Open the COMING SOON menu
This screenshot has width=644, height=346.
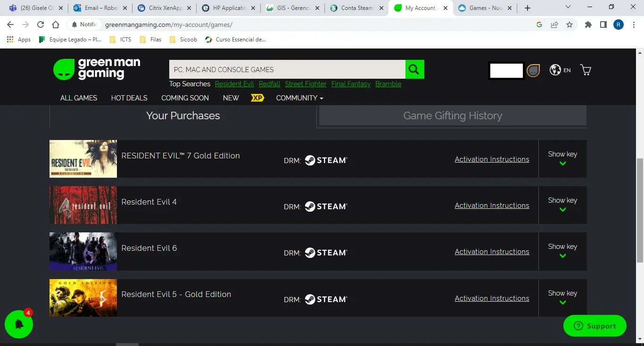coord(185,98)
